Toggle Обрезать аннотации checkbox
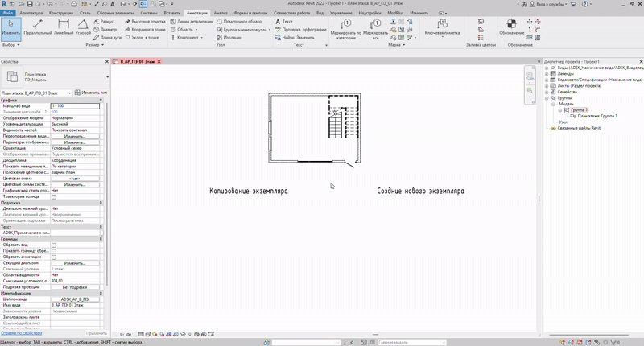 pos(54,257)
